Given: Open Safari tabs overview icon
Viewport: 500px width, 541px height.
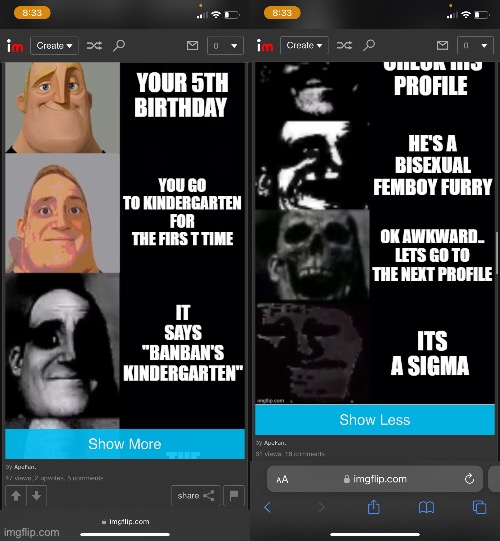Looking at the screenshot, I should (x=479, y=508).
